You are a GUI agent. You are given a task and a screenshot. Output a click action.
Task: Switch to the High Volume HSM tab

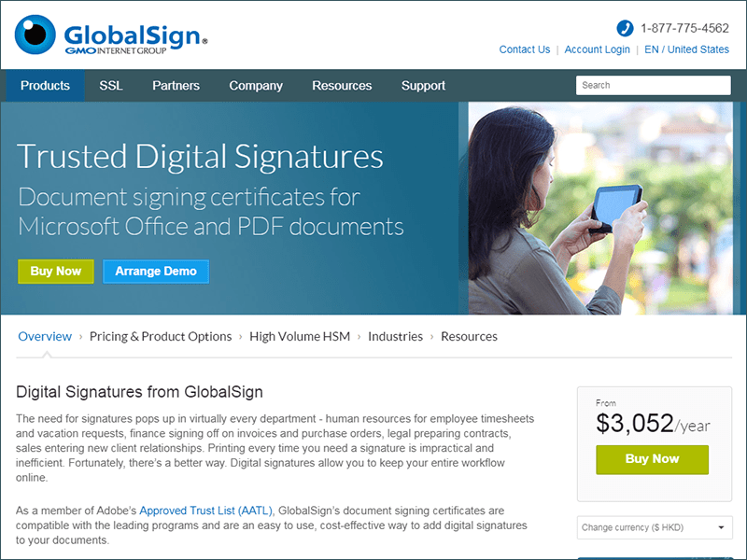tap(300, 337)
